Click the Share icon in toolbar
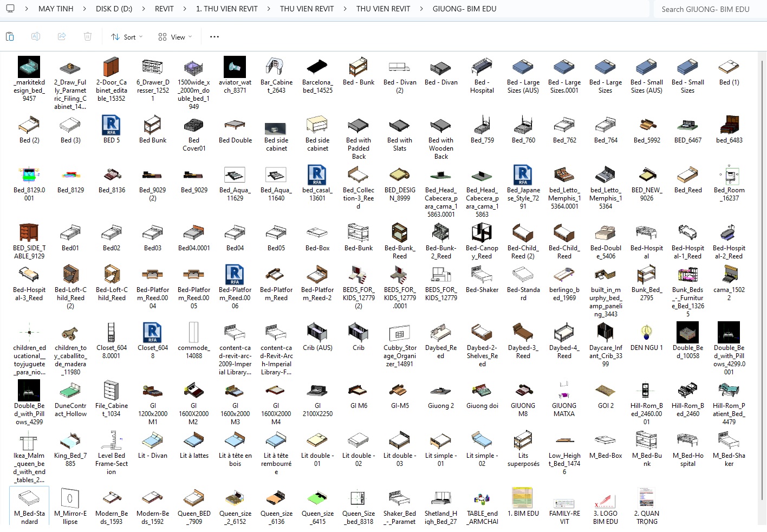This screenshot has height=532, width=767. (62, 37)
